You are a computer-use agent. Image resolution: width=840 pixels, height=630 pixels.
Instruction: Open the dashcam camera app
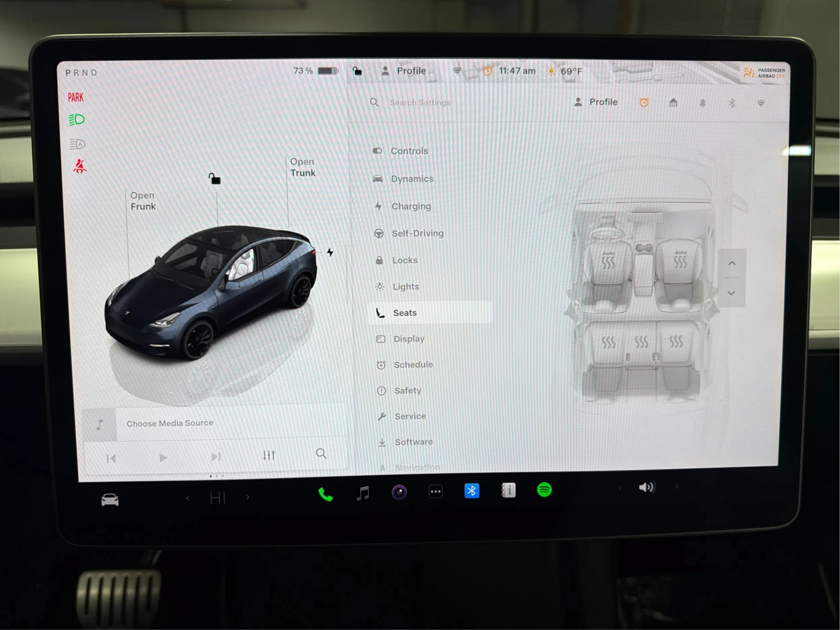399,492
